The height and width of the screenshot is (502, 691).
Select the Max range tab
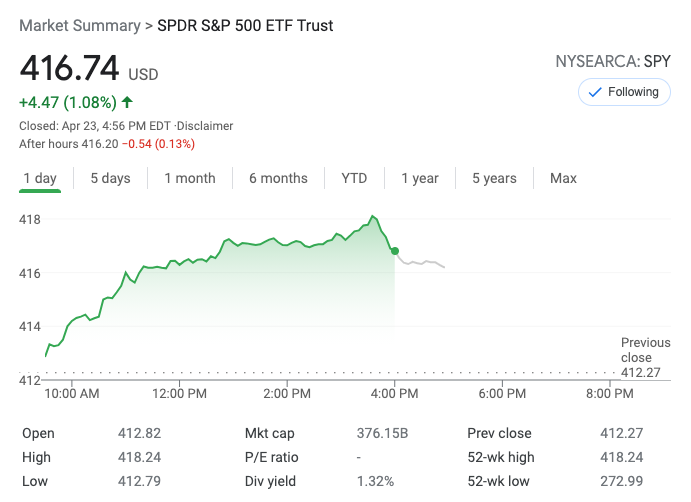(x=563, y=178)
